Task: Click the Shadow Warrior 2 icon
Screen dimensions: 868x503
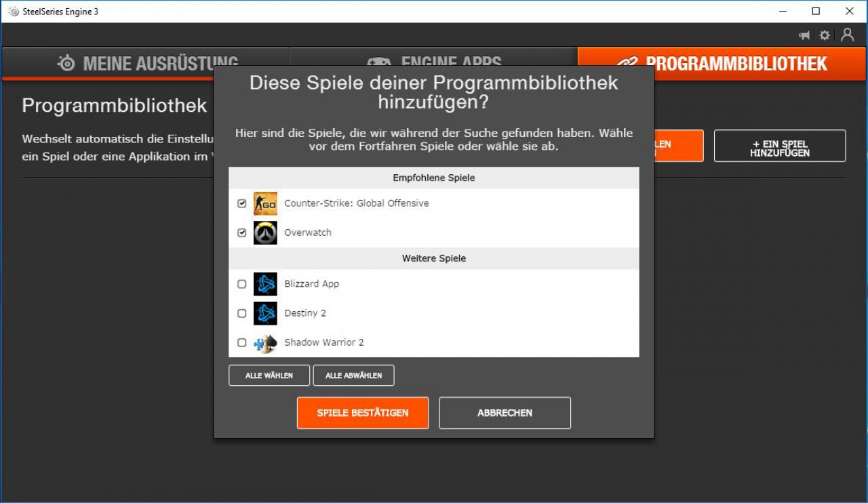Action: point(265,342)
